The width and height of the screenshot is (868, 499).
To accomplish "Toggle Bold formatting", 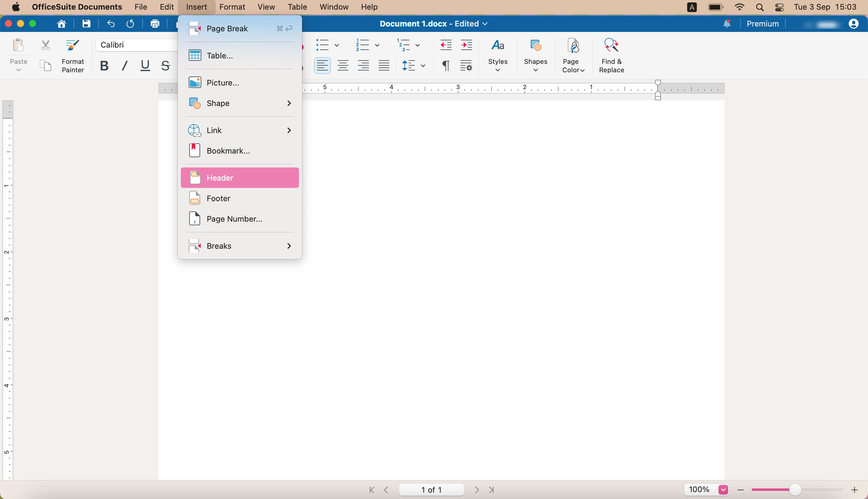I will [104, 65].
